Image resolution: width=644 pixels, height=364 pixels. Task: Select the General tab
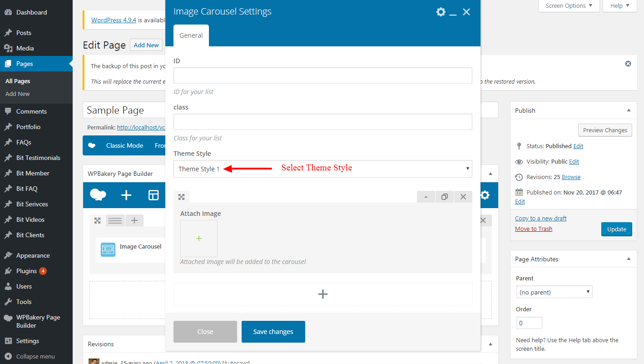pyautogui.click(x=191, y=35)
